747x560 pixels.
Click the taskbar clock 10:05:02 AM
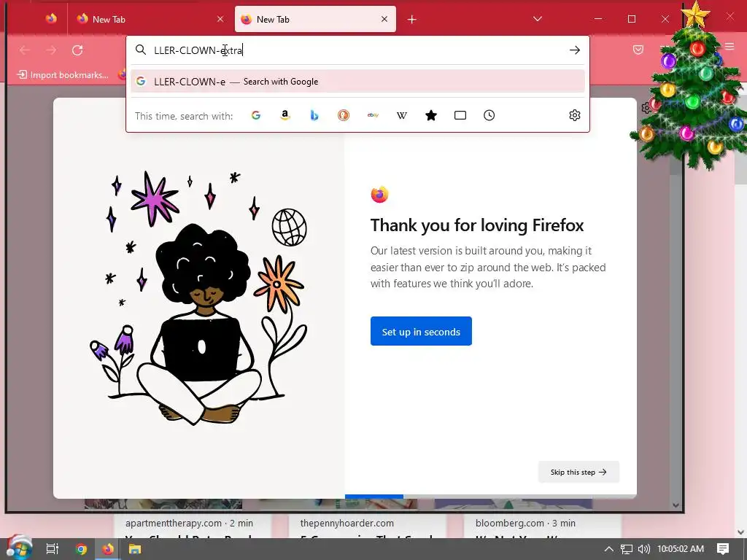tap(681, 549)
